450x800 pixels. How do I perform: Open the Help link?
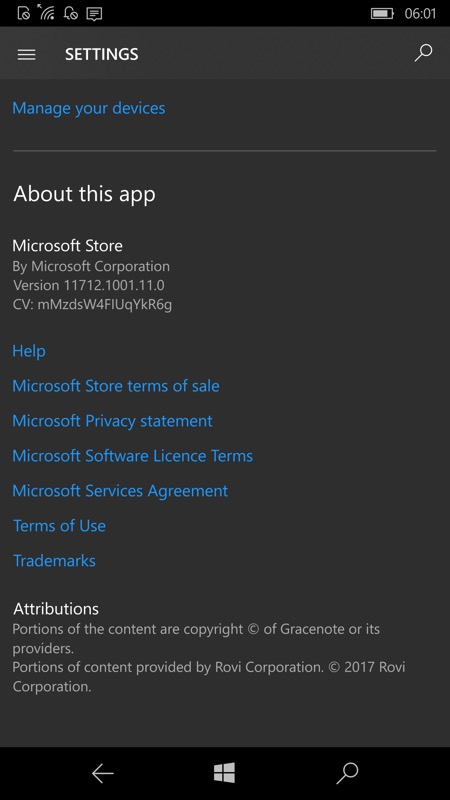click(x=29, y=351)
